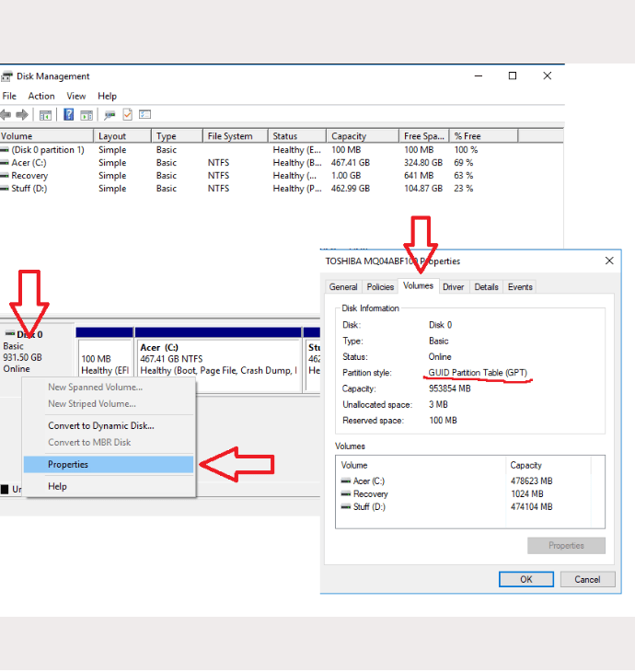This screenshot has height=672, width=635.
Task: Select the Acer (C:) volume row
Action: pos(257,163)
